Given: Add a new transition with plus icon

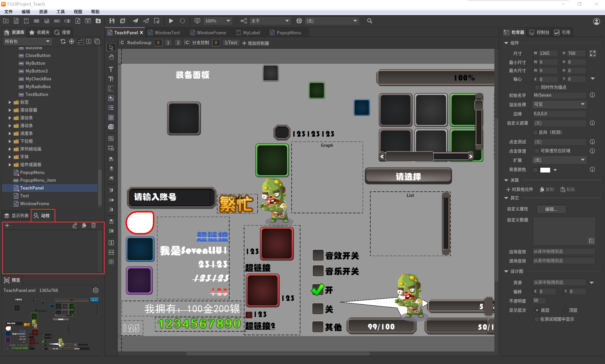Looking at the screenshot, I should click(x=7, y=225).
